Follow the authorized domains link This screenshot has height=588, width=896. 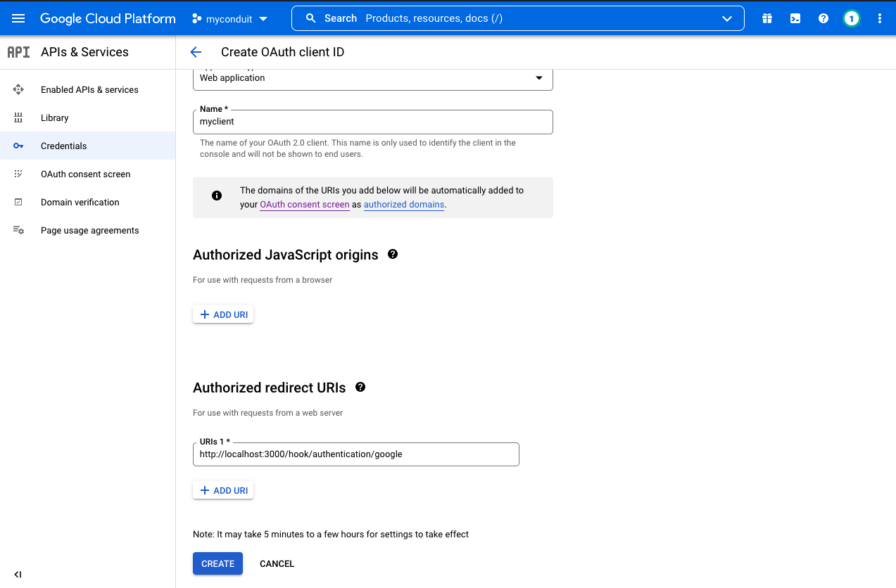point(404,205)
